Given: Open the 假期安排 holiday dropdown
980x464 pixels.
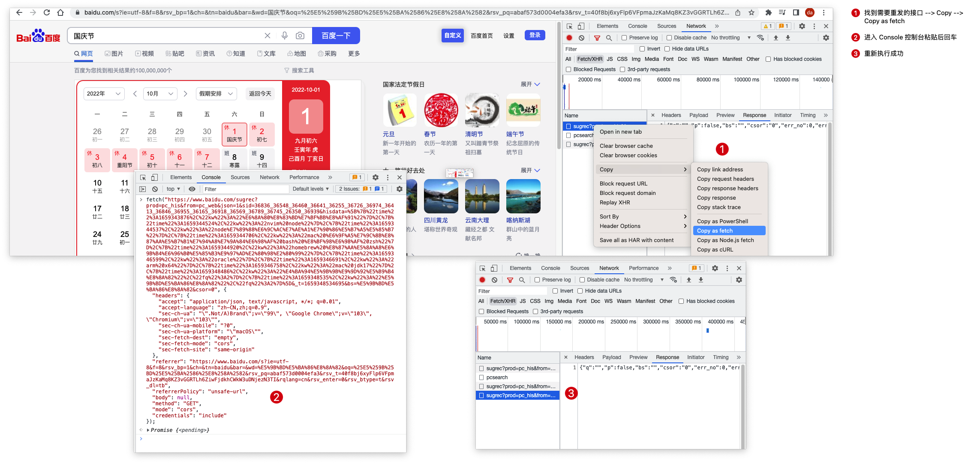Looking at the screenshot, I should tap(216, 93).
